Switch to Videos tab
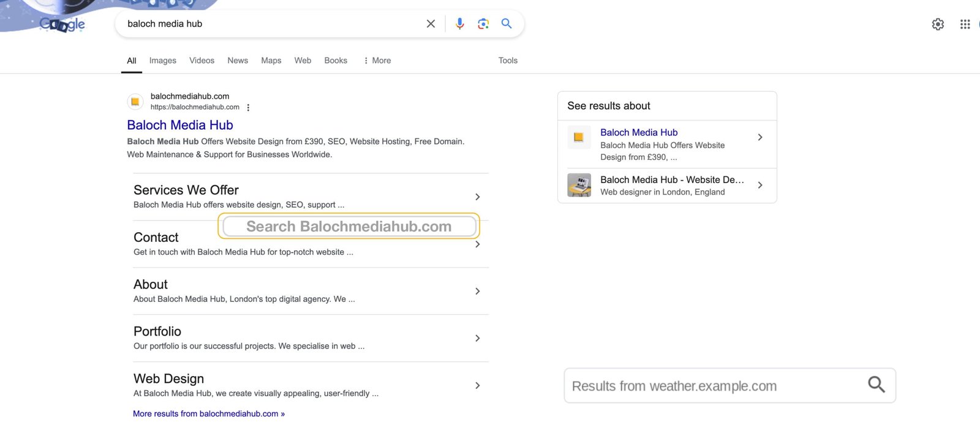This screenshot has height=444, width=980. [x=202, y=61]
